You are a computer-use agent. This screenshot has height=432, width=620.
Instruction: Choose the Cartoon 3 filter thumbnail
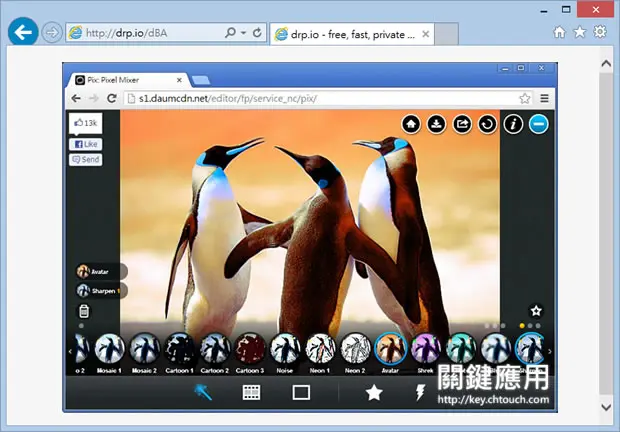pos(250,349)
